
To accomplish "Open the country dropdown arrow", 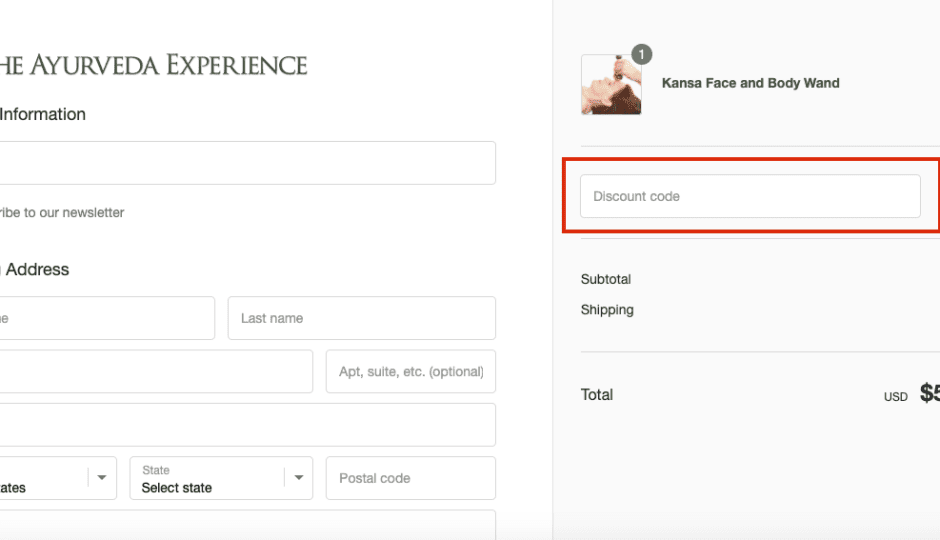I will (x=101, y=478).
